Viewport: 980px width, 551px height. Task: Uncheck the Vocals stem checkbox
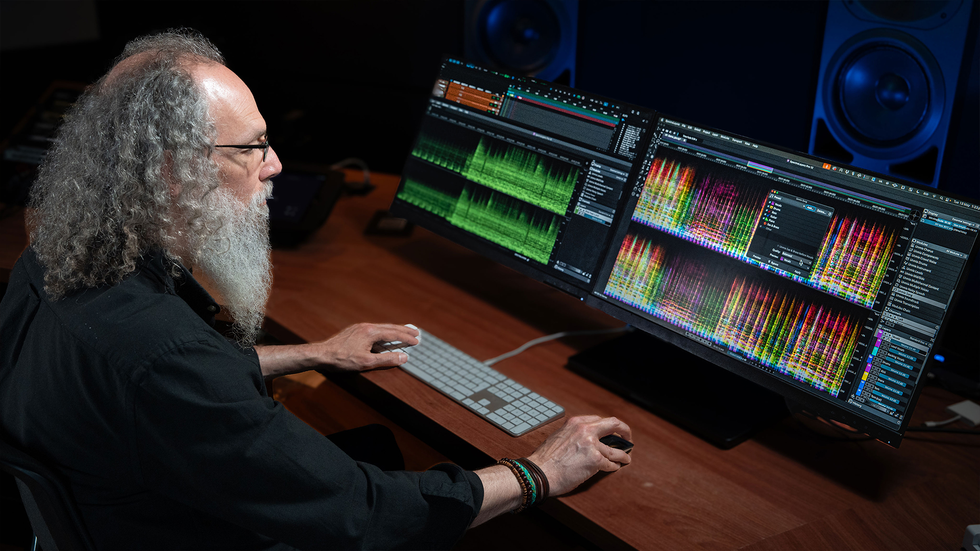[770, 202]
